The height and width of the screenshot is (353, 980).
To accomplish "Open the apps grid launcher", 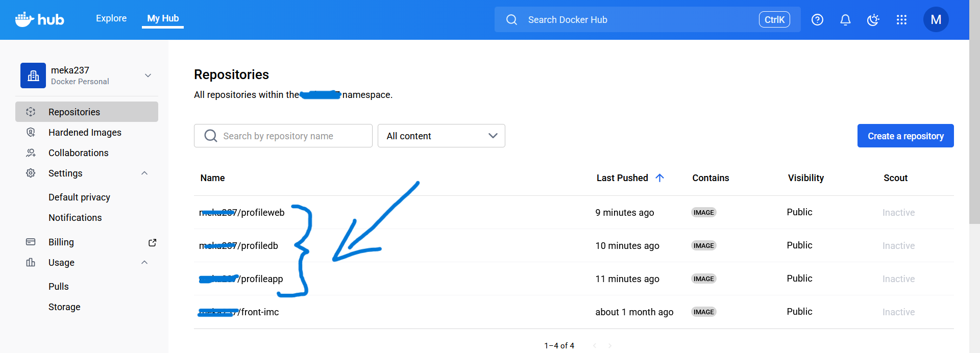I will 901,20.
